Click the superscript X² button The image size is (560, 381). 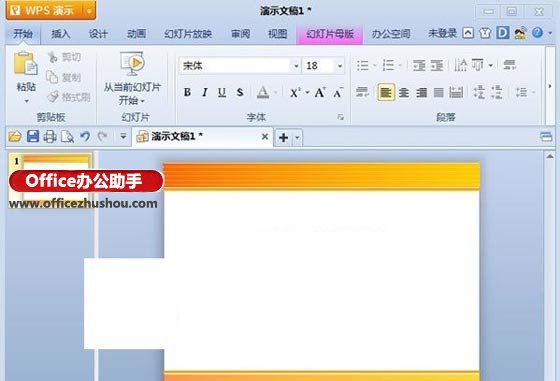(295, 93)
